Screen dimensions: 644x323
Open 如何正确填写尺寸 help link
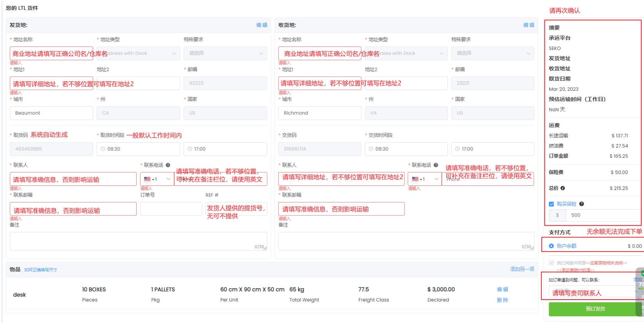click(x=41, y=270)
